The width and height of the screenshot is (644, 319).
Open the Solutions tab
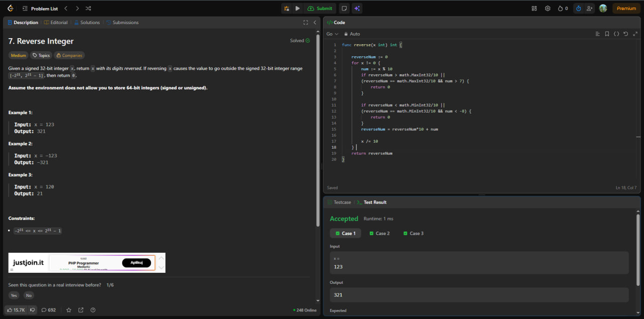click(x=87, y=23)
